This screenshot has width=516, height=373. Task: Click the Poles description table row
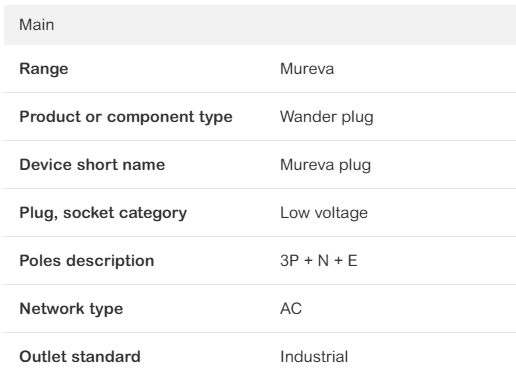[260, 261]
